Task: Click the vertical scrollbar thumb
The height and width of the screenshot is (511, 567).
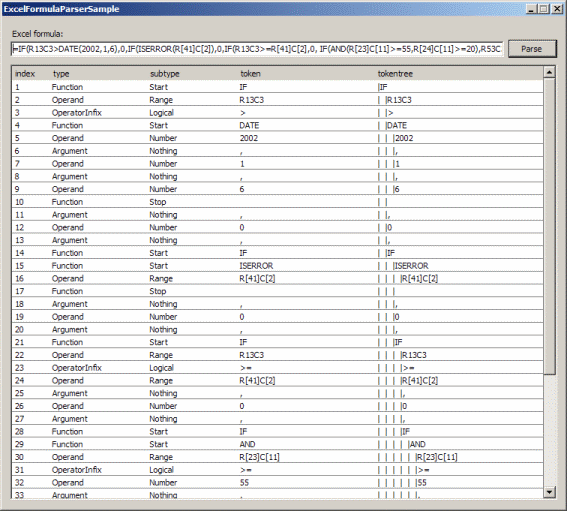Action: [549, 226]
